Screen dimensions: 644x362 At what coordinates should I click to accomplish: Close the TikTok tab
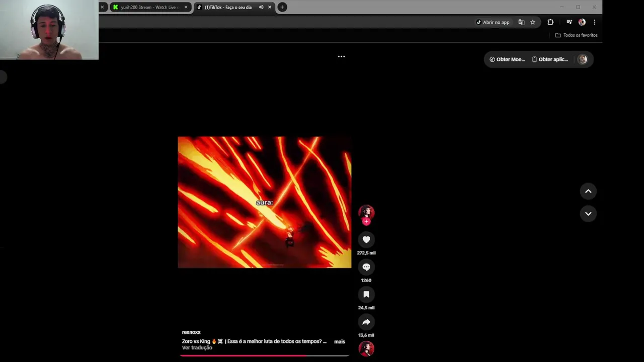point(270,7)
